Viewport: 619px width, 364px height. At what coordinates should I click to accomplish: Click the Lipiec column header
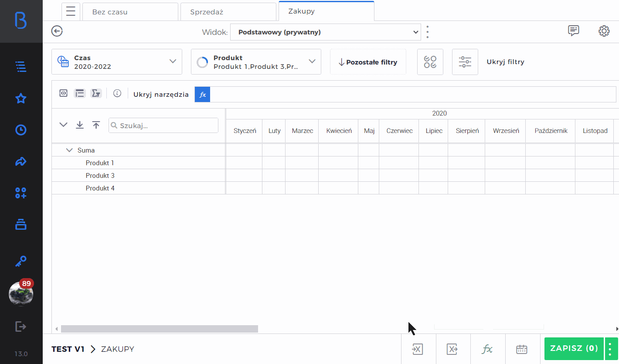click(x=434, y=131)
